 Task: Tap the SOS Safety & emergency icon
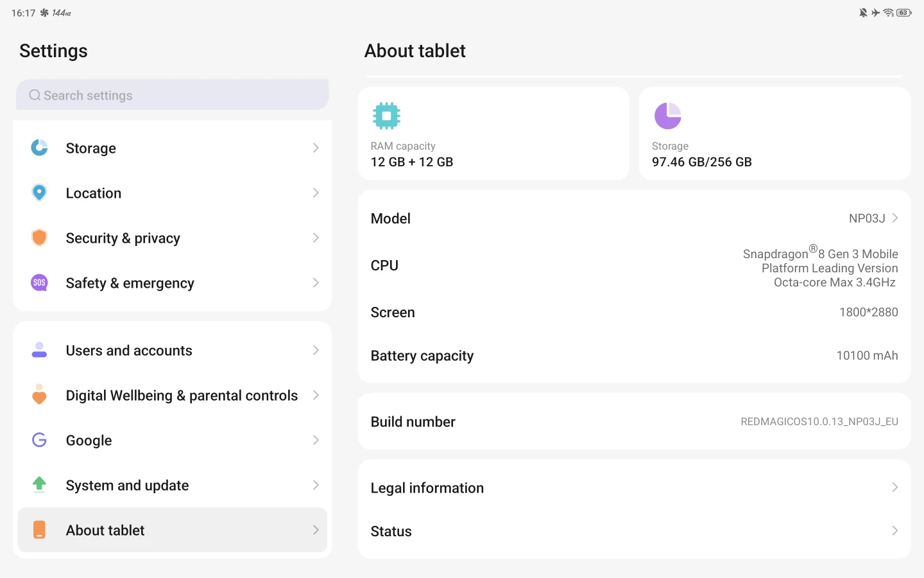pos(39,283)
